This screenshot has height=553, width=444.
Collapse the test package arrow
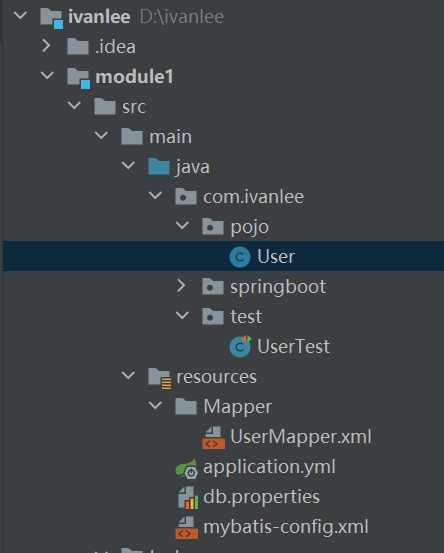tap(182, 315)
